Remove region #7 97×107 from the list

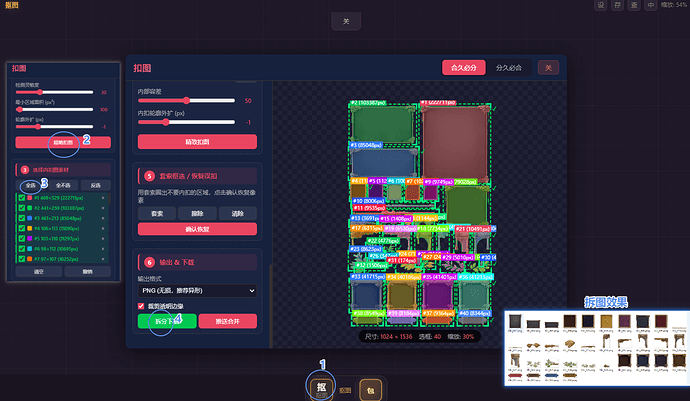click(103, 259)
